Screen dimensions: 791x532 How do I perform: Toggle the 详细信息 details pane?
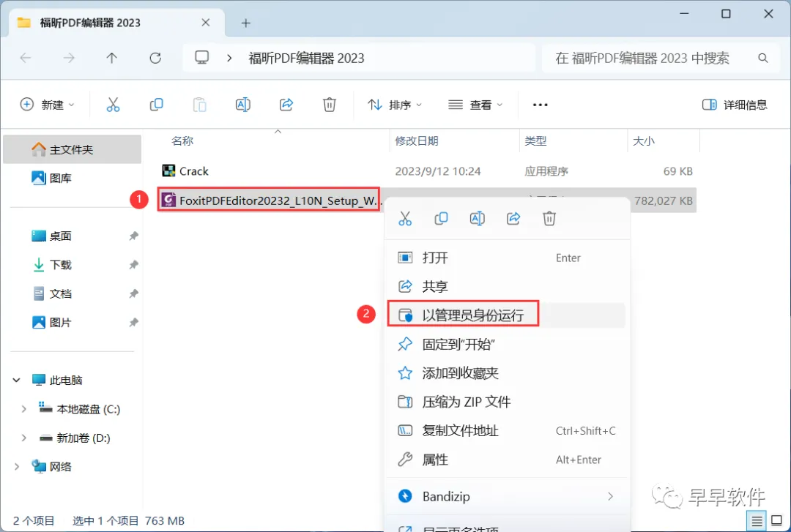pyautogui.click(x=735, y=105)
